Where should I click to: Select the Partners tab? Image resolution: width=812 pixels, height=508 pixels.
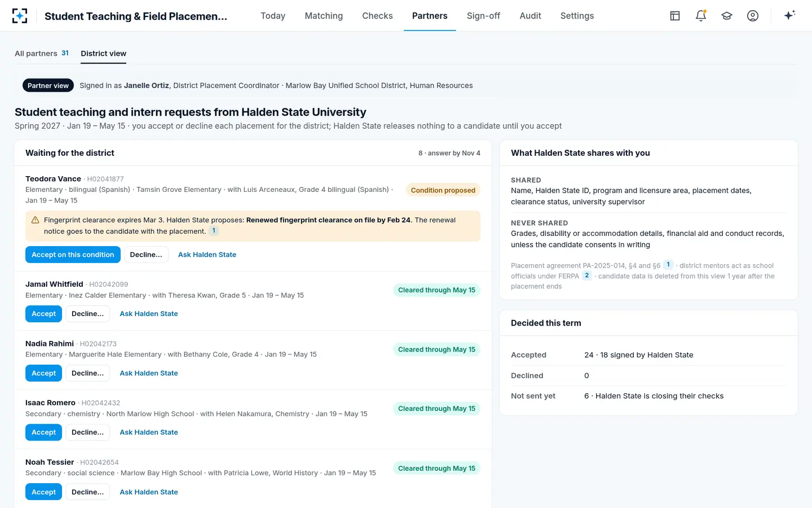[430, 16]
